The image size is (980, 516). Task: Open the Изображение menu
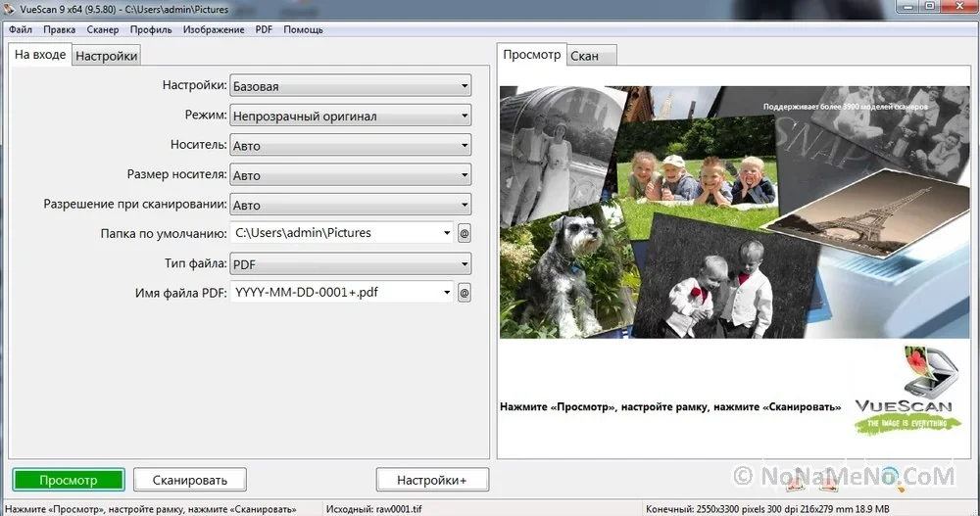tap(213, 29)
